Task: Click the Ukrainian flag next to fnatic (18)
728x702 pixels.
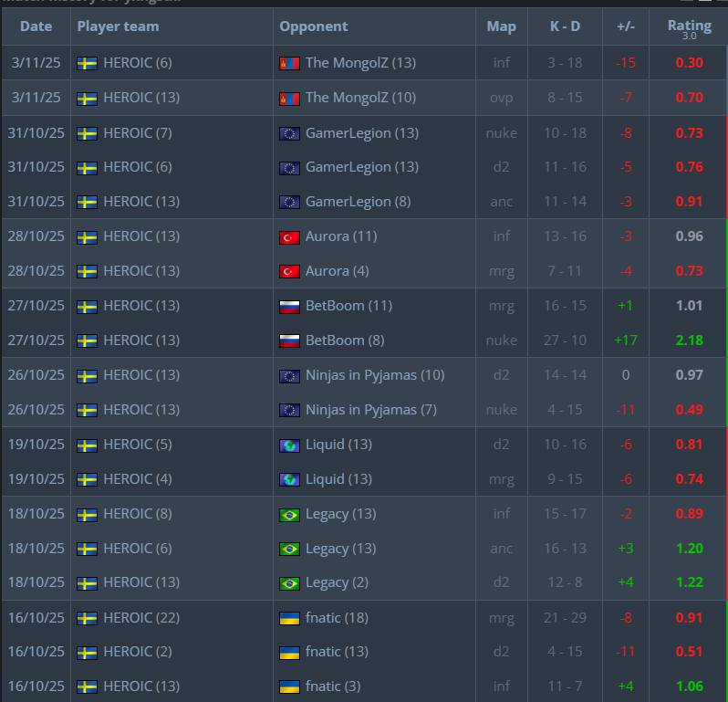Action: 289,618
